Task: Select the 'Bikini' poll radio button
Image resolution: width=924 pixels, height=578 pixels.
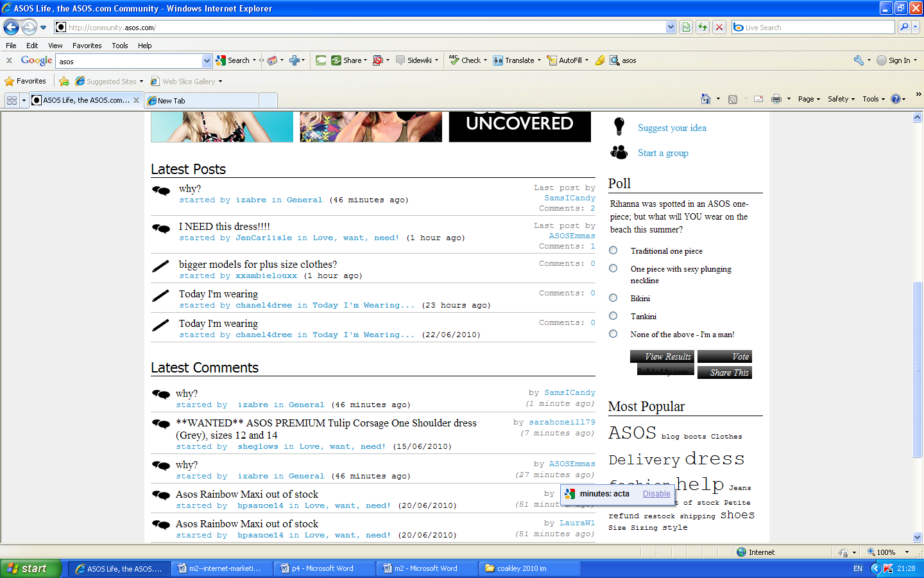Action: pyautogui.click(x=613, y=298)
